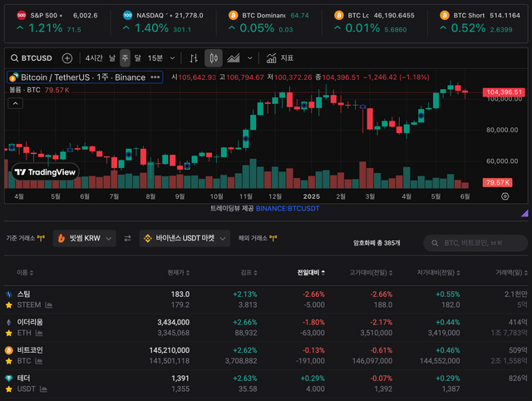Viewport: 532px width, 401px height.
Task: Sort the table by 김프
Action: click(249, 272)
